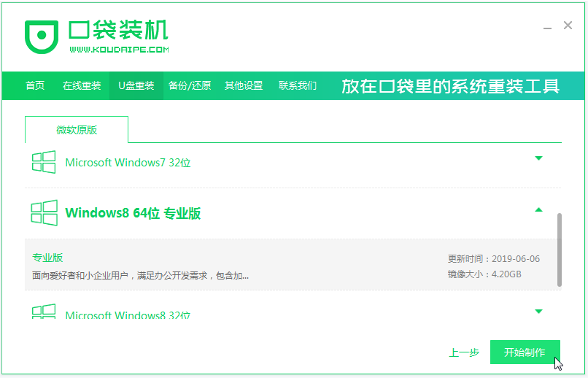Click the 口袋装机 title text
588x378 pixels.
click(x=118, y=30)
